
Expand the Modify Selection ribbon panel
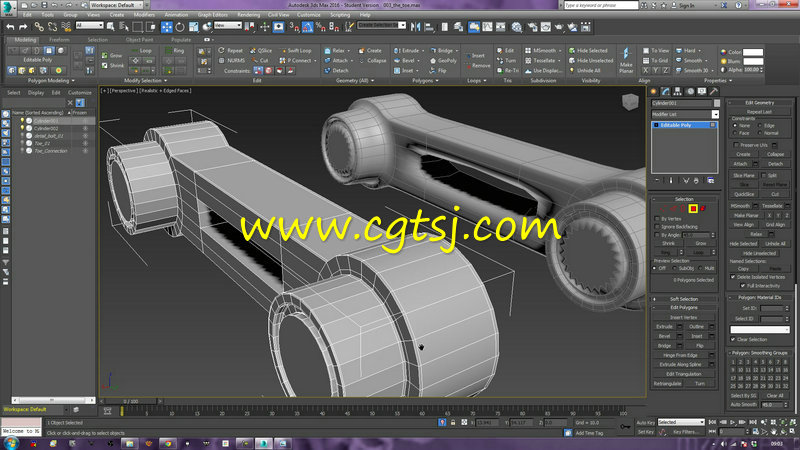(x=145, y=81)
